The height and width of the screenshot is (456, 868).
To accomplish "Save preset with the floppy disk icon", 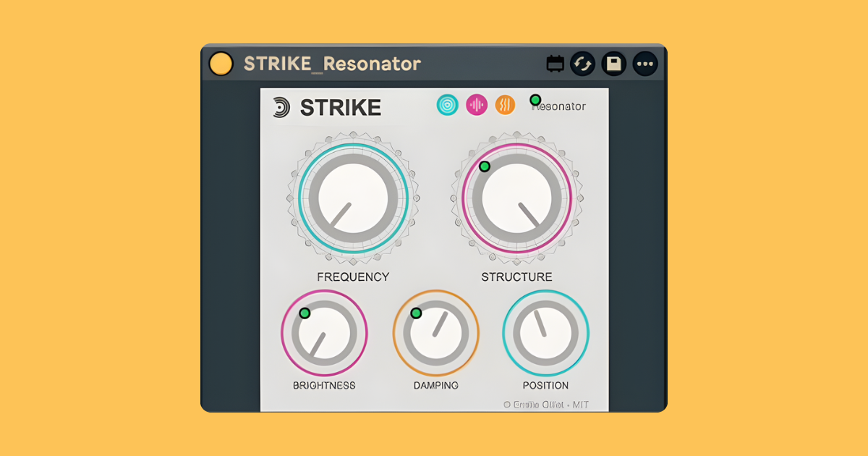I will point(614,64).
